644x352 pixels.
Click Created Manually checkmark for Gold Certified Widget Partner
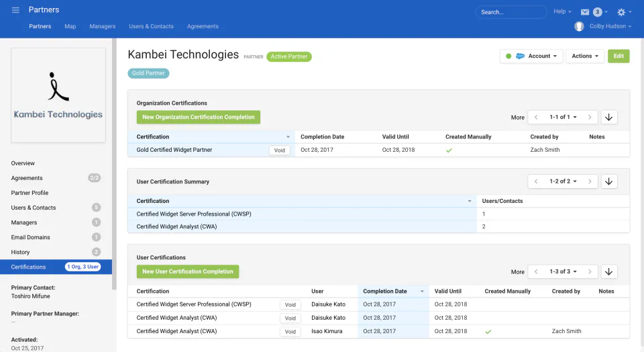point(449,150)
